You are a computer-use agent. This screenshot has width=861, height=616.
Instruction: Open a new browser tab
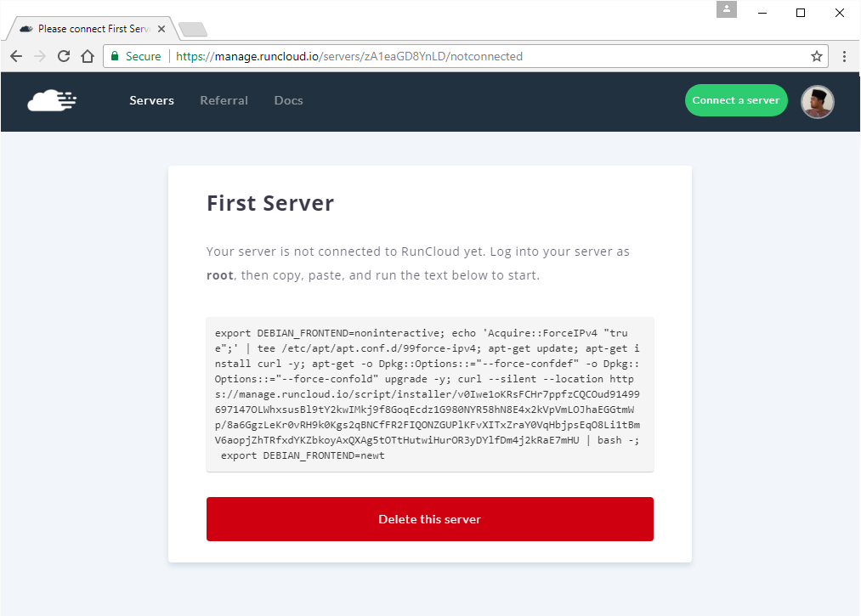tap(192, 27)
